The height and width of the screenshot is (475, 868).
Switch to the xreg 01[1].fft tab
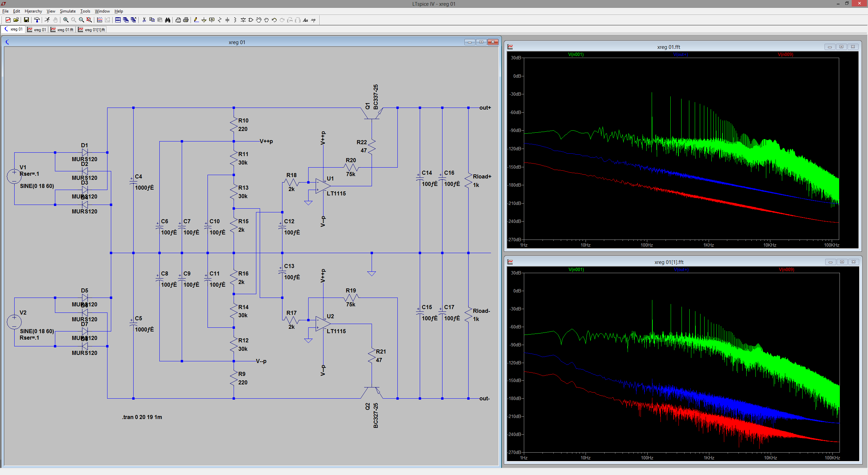coord(92,30)
